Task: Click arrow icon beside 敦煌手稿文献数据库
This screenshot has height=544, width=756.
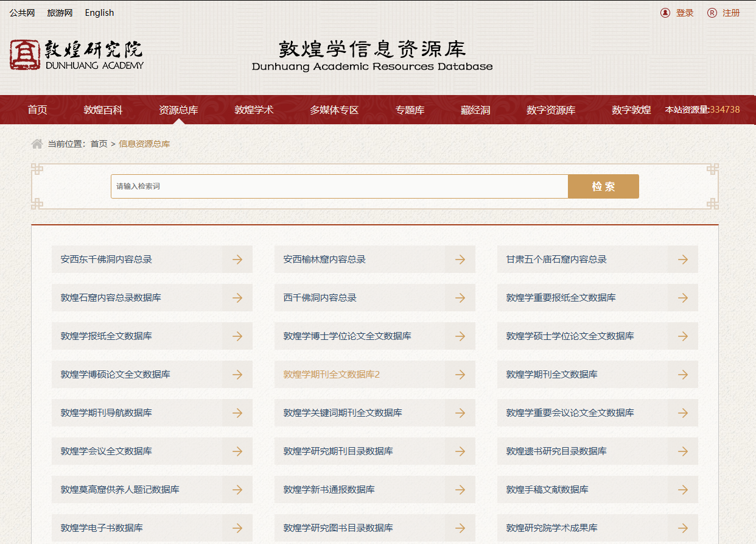Action: point(683,490)
